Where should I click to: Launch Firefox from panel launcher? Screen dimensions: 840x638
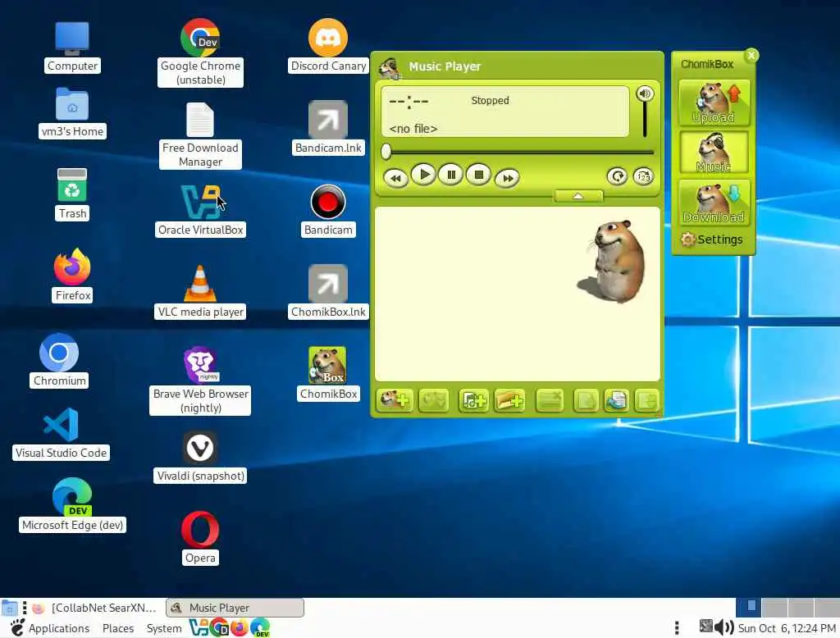pyautogui.click(x=239, y=627)
